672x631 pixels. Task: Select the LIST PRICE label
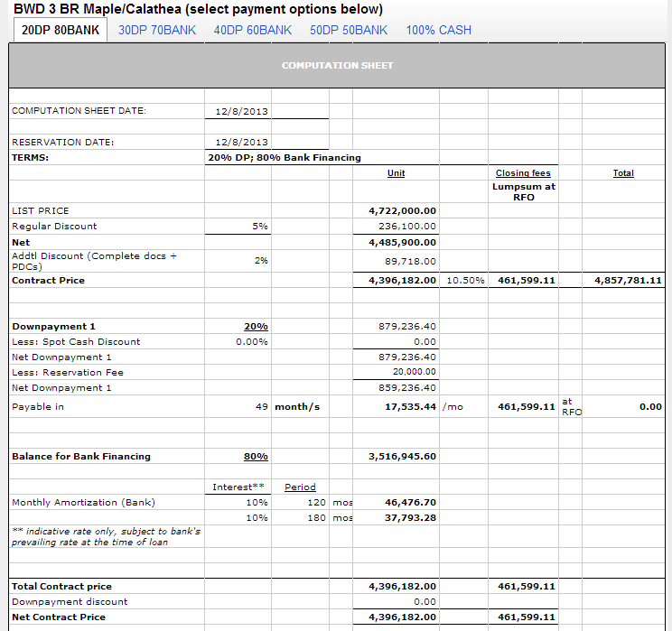coord(41,210)
